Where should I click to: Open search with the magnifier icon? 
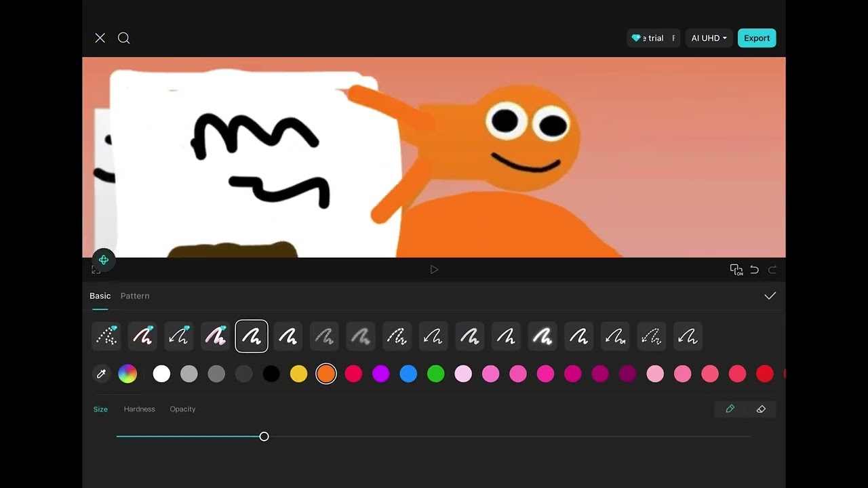[123, 38]
